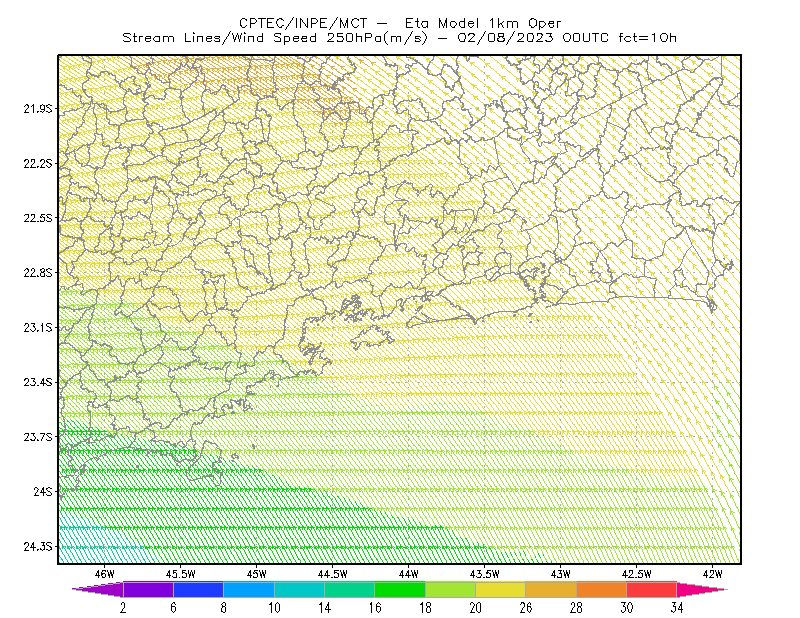Pick the bright green 16-18 legend swatch
This screenshot has width=800, height=618.
click(x=400, y=589)
